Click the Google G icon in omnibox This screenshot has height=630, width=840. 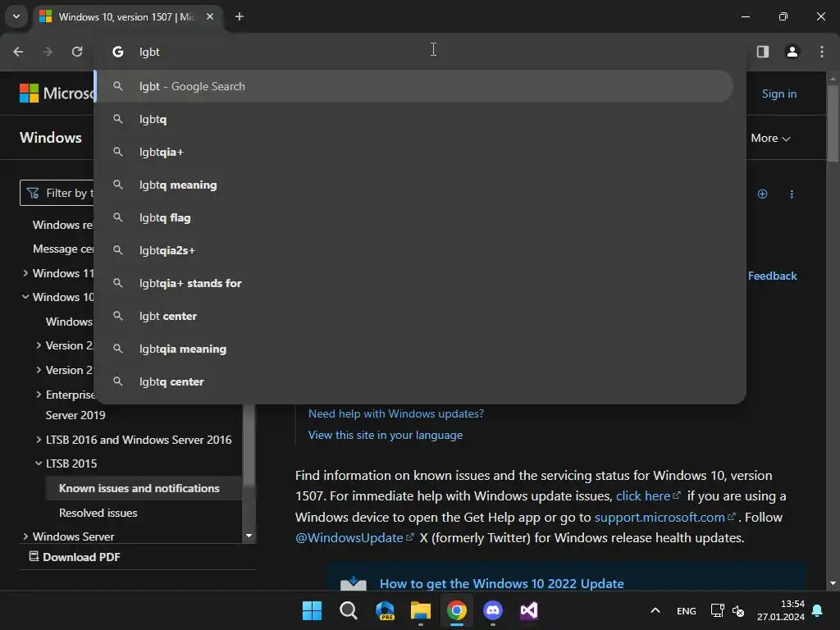click(x=118, y=52)
